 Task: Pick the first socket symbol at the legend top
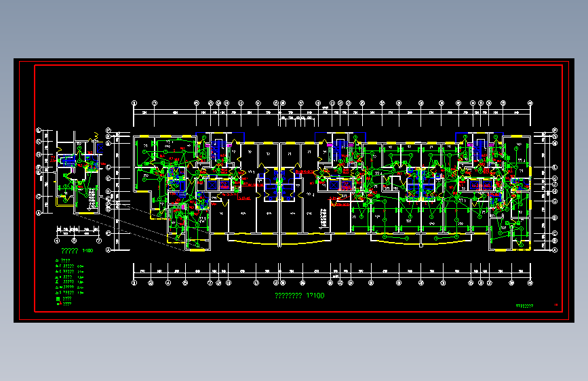57,260
